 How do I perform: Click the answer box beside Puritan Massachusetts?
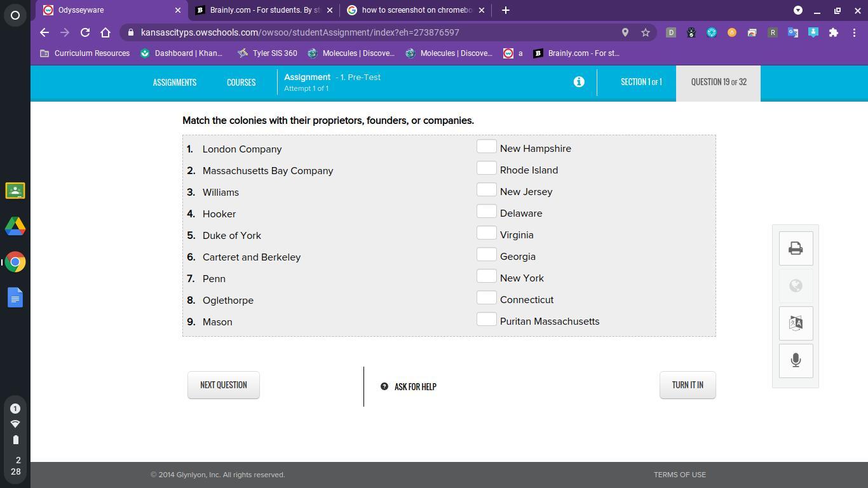point(487,320)
